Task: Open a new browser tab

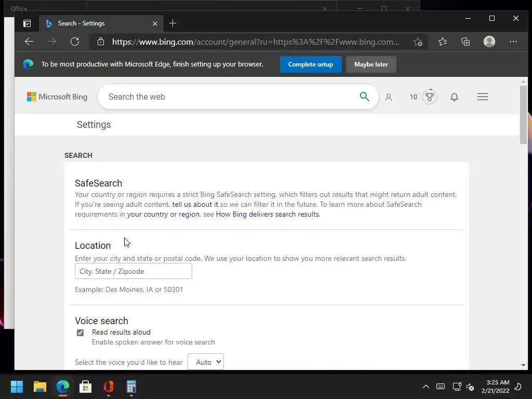Action: click(172, 23)
